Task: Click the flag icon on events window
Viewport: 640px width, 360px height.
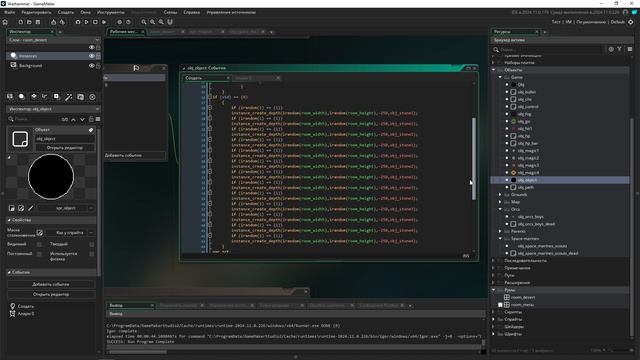Action: [x=136, y=68]
